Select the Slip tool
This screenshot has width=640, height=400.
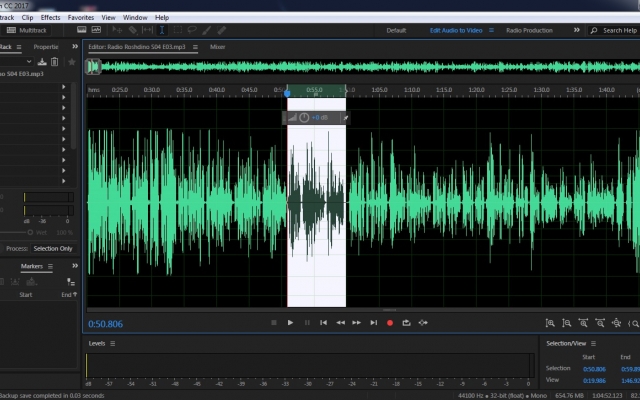(147, 30)
